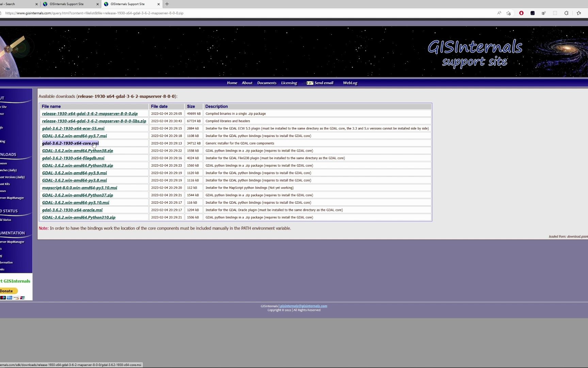This screenshot has height=368, width=588.
Task: Download GDAL-3.6.2.win-amd64.Python310.zip
Action: (x=79, y=217)
